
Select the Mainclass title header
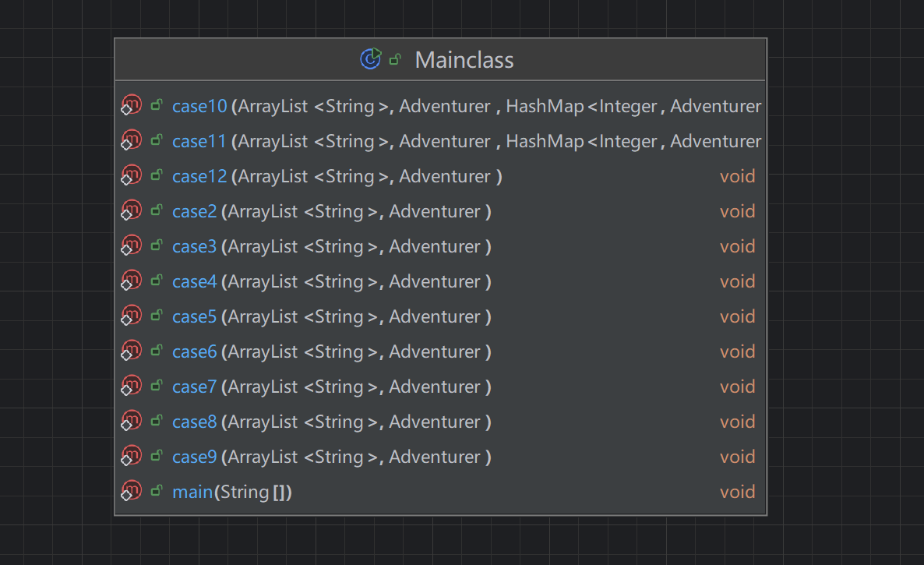coord(464,60)
